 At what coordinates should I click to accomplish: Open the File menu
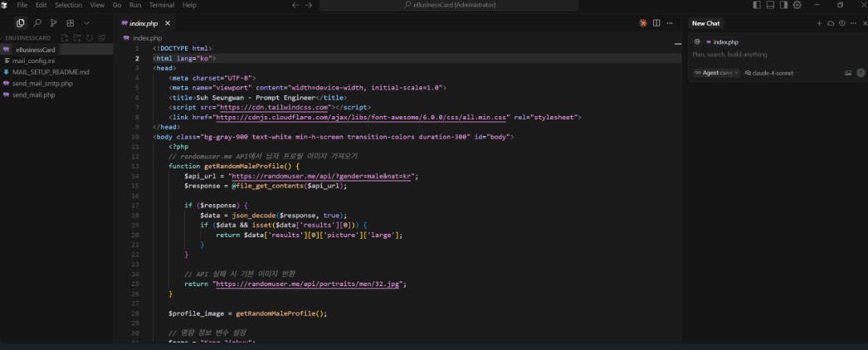pos(22,5)
